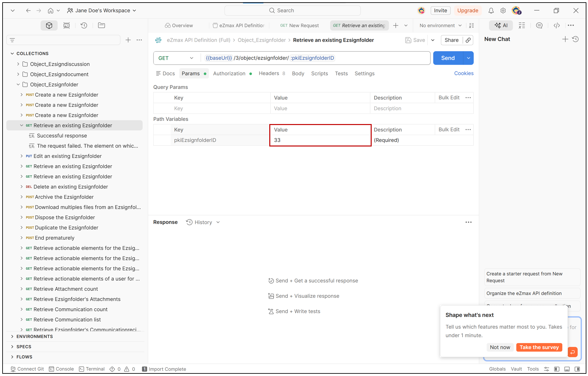
Task: Open the Environments sidebar icon
Action: point(66,26)
